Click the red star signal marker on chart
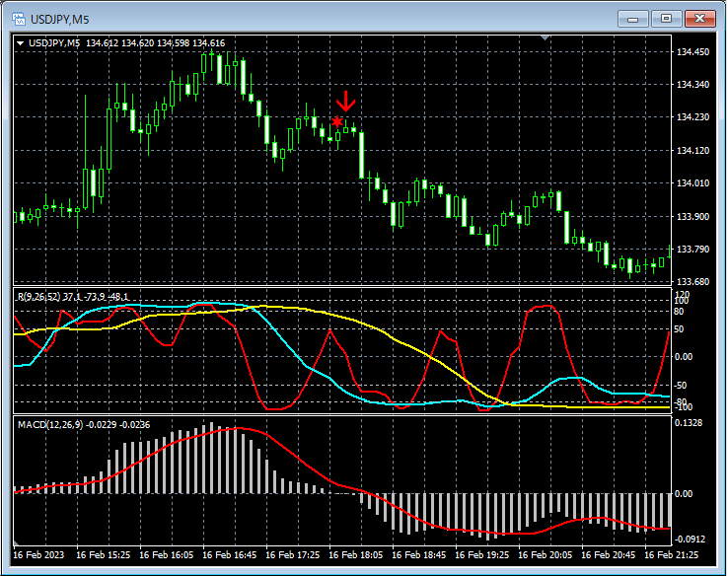The height and width of the screenshot is (576, 728). pyautogui.click(x=337, y=122)
